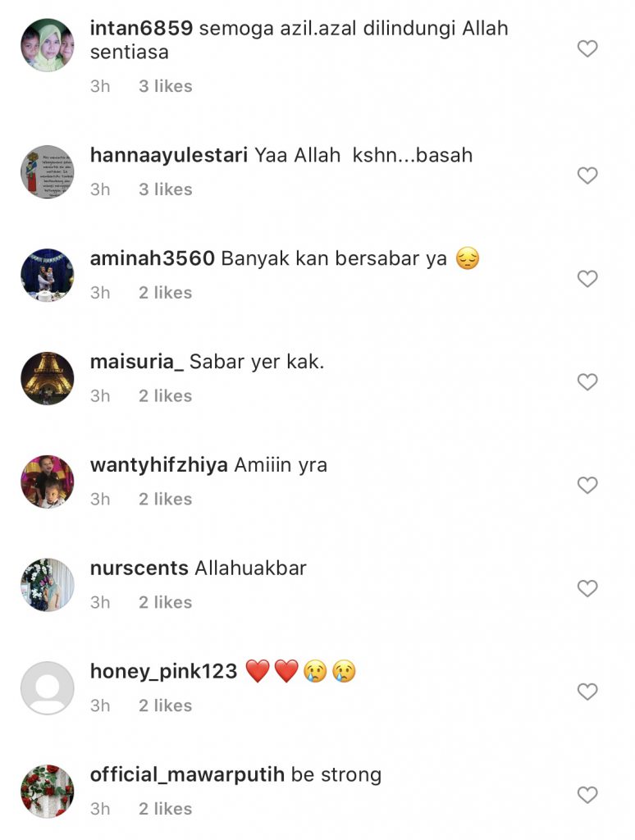Visit the hannaayulestari username link
This screenshot has height=840, width=635.
tap(169, 155)
